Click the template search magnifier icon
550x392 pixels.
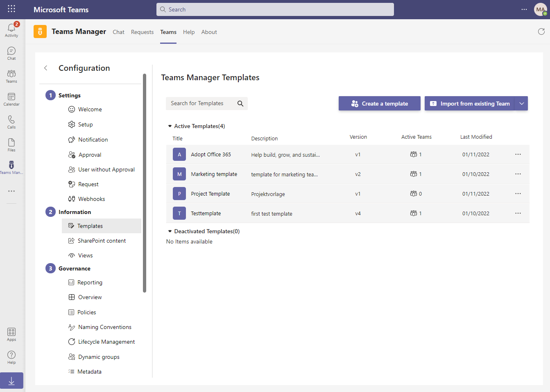tap(240, 104)
